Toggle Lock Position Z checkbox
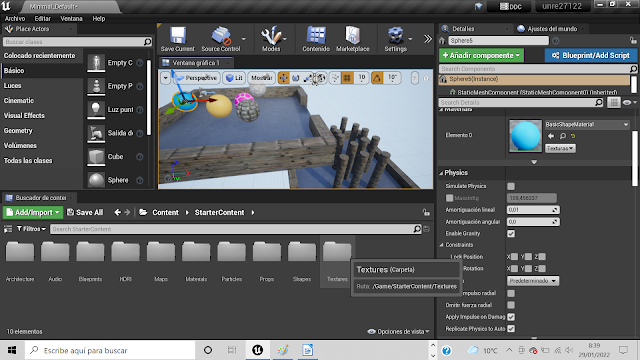Image resolution: width=640 pixels, height=360 pixels. coord(542,257)
